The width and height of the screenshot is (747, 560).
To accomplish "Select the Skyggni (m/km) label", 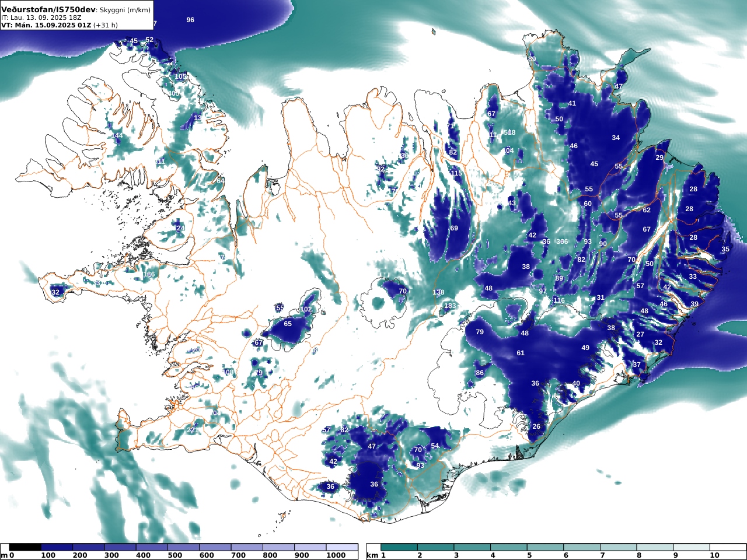I will click(125, 10).
